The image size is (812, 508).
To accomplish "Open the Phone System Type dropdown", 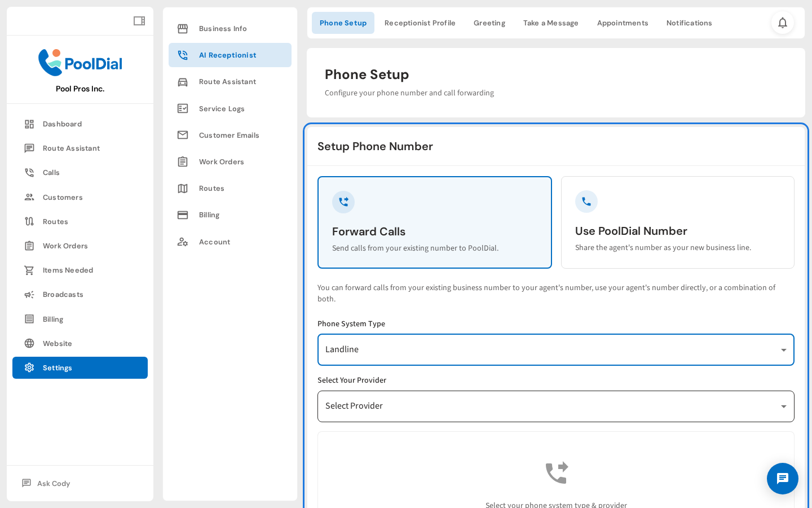I will tap(556, 349).
